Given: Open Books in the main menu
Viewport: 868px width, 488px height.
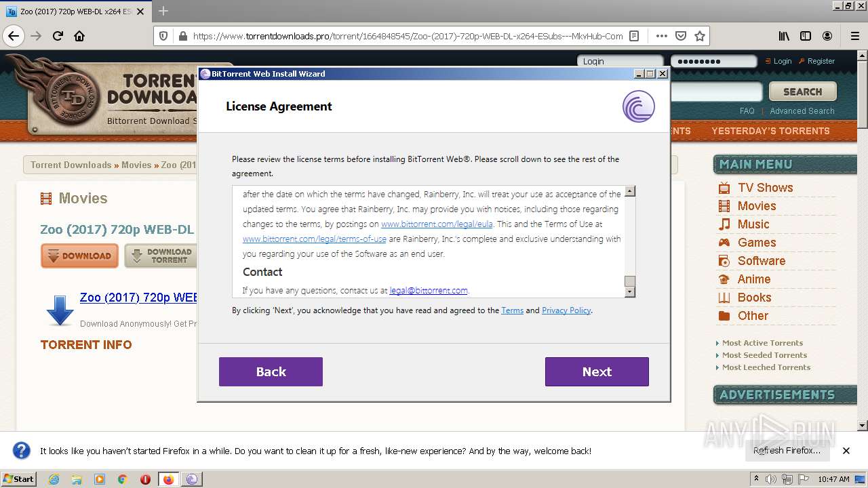Looking at the screenshot, I should (755, 298).
